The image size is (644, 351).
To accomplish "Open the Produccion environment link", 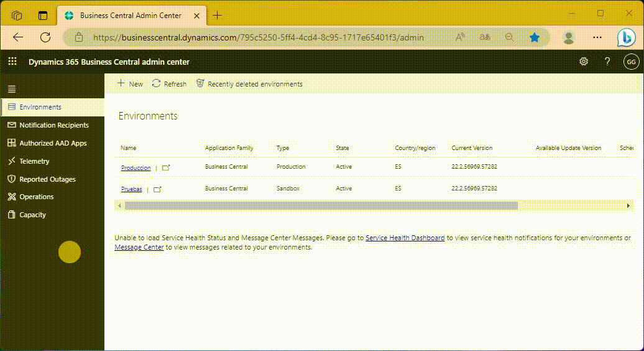I will click(x=136, y=168).
